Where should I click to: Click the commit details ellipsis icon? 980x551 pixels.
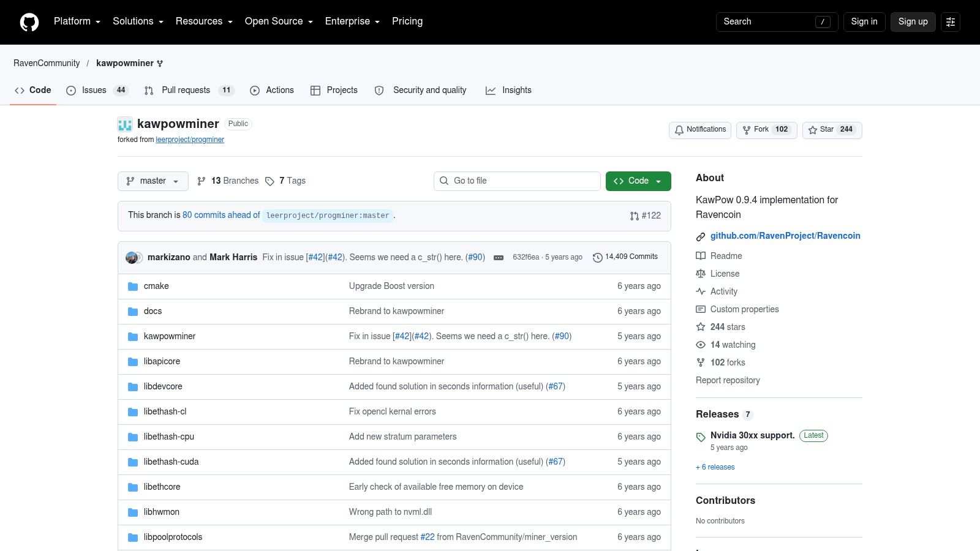click(499, 258)
